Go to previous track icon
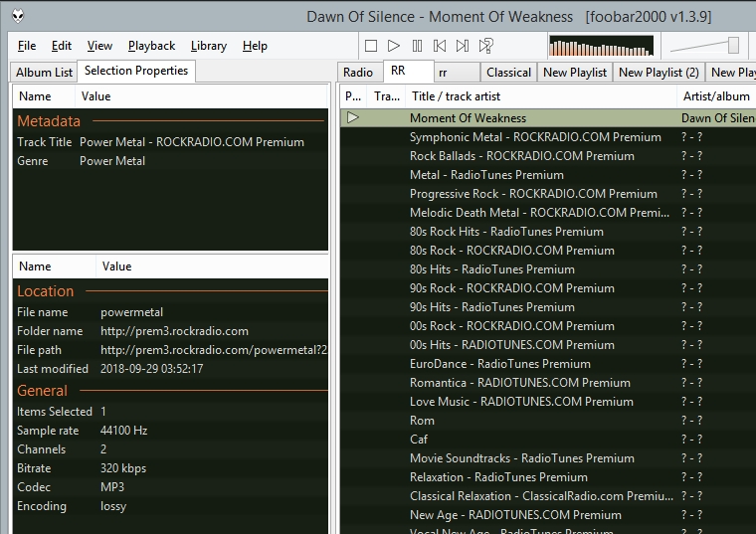Screen dimensions: 756x534 click(x=440, y=46)
